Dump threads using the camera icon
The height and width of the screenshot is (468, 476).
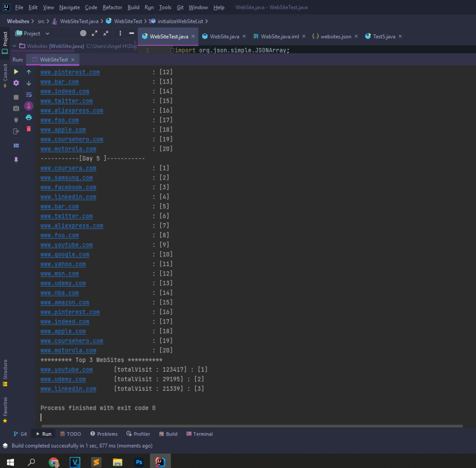16,108
